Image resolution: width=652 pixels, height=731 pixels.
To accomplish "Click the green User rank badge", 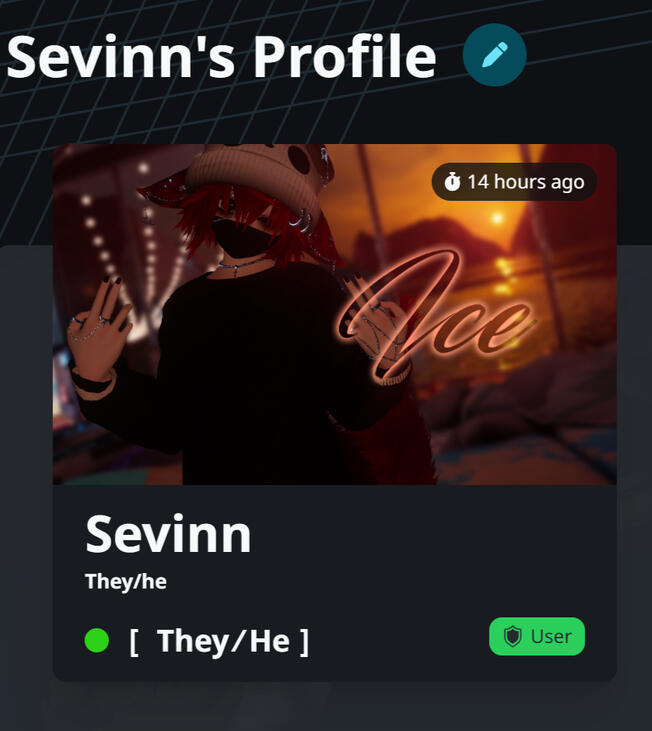I will (x=537, y=636).
